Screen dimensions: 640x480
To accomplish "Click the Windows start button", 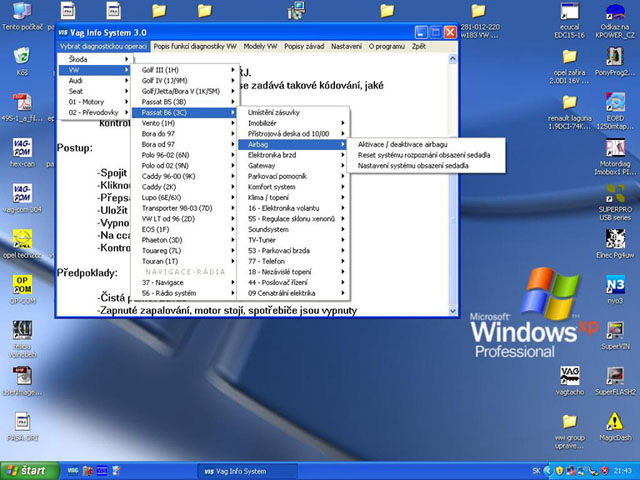I will tap(29, 471).
